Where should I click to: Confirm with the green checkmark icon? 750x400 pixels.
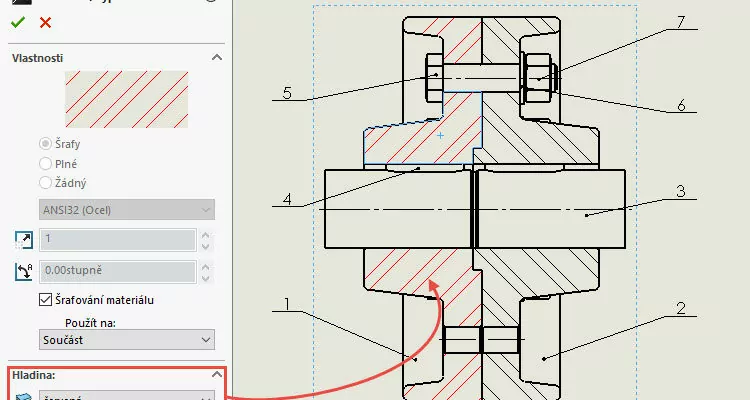[18, 22]
